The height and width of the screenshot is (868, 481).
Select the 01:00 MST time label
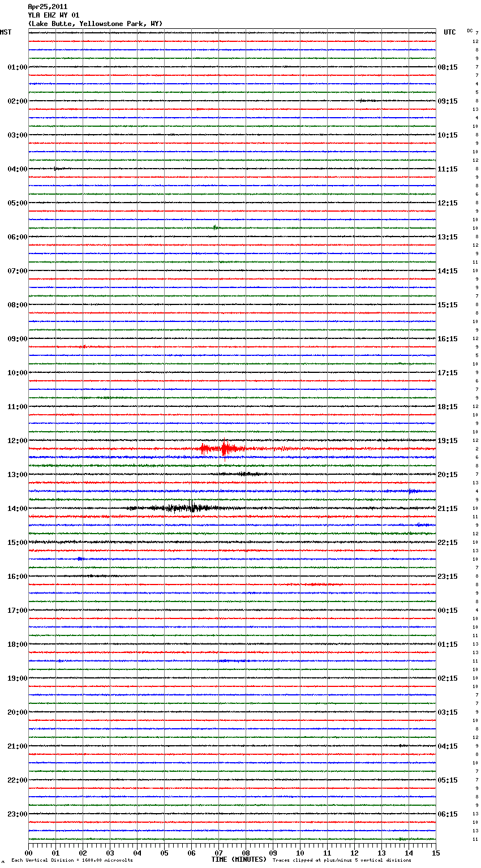17,67
